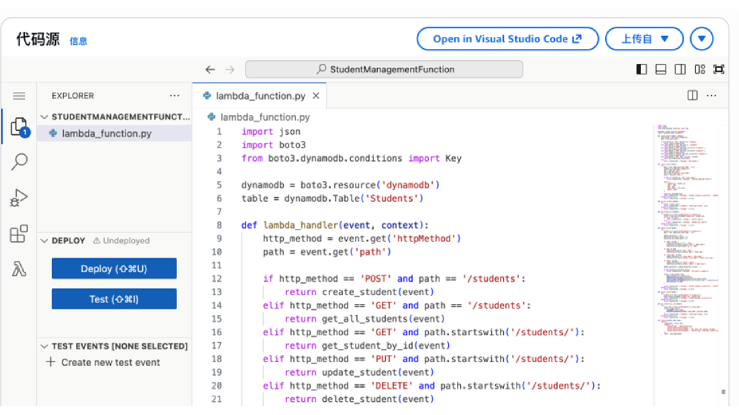
Task: Open the Run and Debug view
Action: click(18, 198)
